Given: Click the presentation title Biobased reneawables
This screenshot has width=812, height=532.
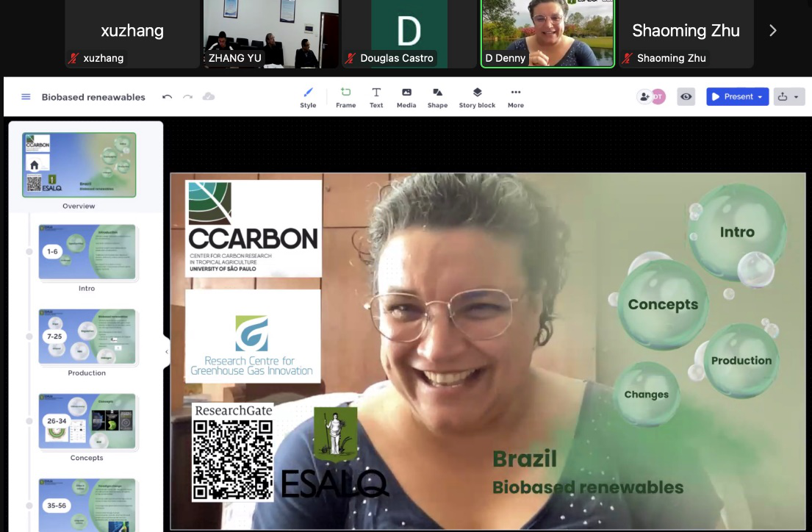Looking at the screenshot, I should (93, 97).
